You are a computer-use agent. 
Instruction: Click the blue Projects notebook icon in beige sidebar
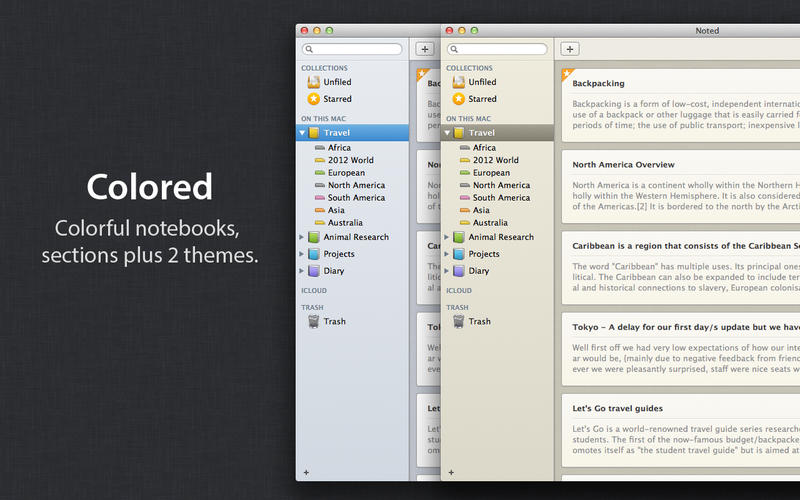point(459,254)
